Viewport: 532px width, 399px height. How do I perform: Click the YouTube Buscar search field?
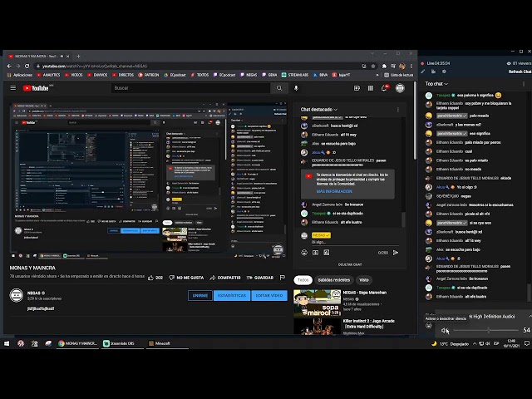191,88
